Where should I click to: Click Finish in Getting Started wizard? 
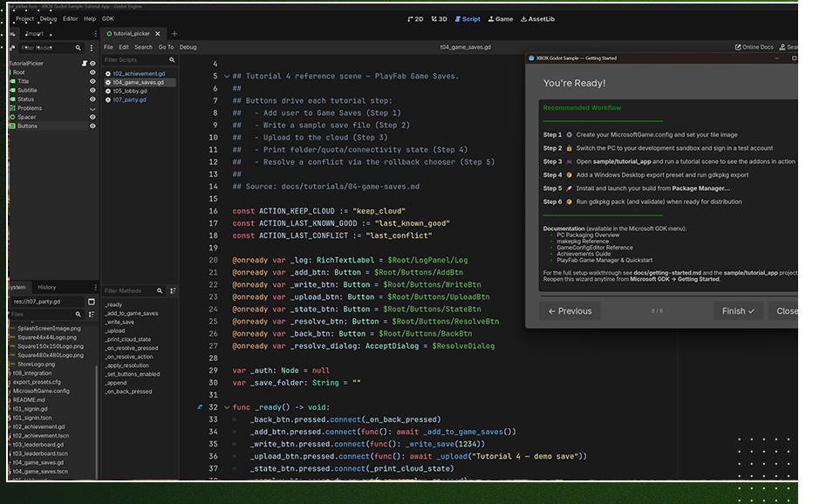click(x=738, y=311)
